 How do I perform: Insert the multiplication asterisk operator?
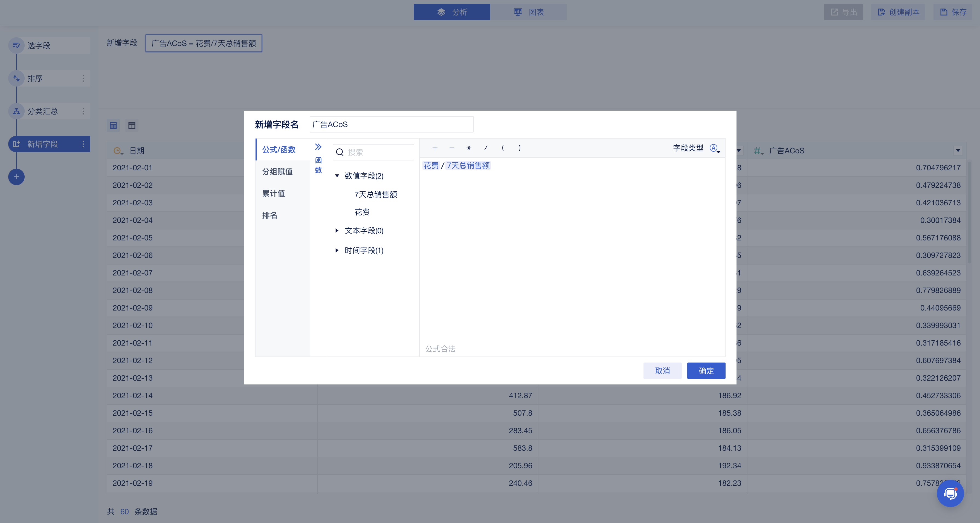(469, 148)
